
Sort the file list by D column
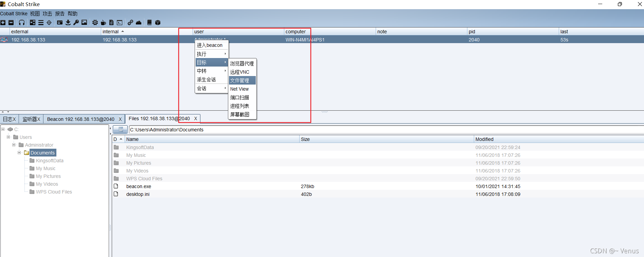(118, 139)
